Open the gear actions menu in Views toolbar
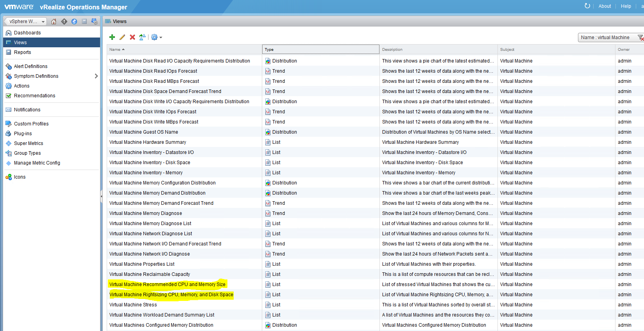The image size is (644, 331). (x=157, y=37)
